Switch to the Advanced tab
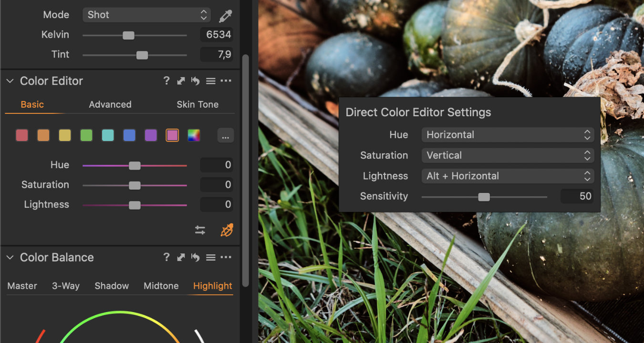Screen dimensions: 644x343 [x=110, y=104]
